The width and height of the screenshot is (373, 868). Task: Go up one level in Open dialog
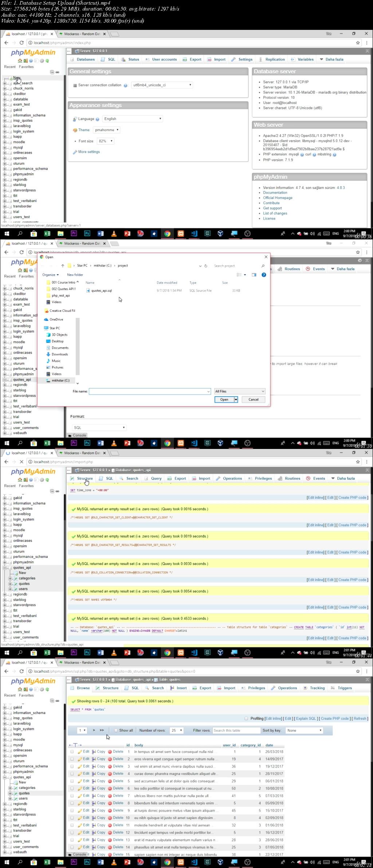[63, 266]
